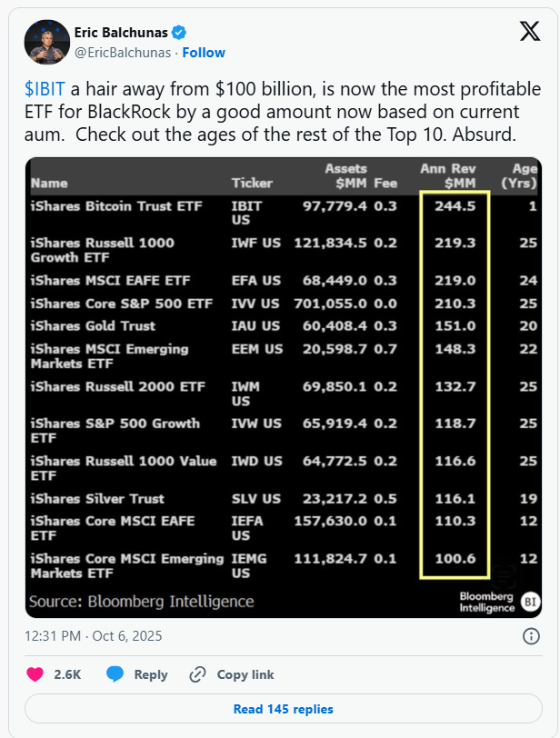Click the Reply speech bubble icon

(115, 674)
